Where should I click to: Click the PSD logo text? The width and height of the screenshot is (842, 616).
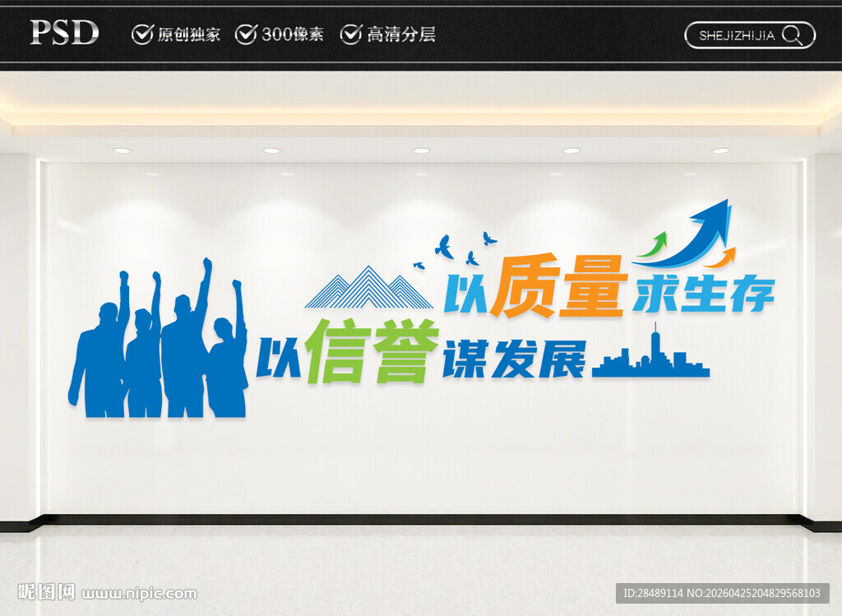[64, 32]
